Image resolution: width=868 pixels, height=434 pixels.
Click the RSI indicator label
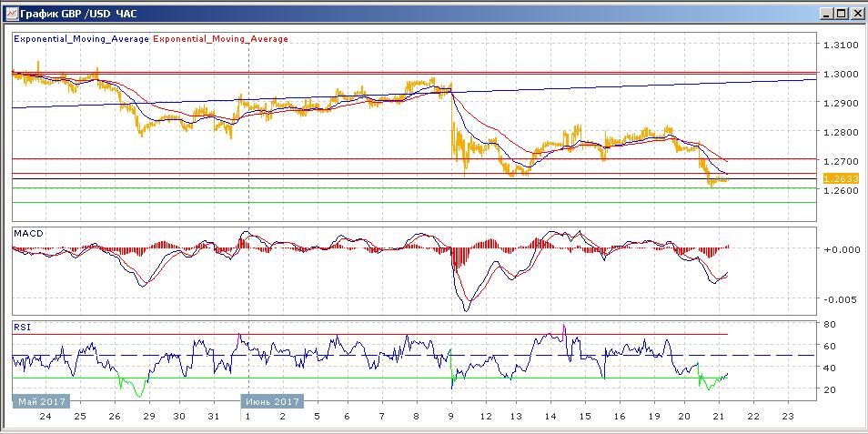21,325
